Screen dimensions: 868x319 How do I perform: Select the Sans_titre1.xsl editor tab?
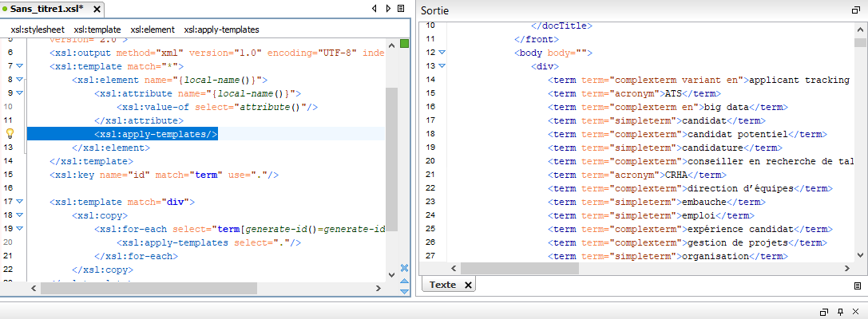coord(46,9)
